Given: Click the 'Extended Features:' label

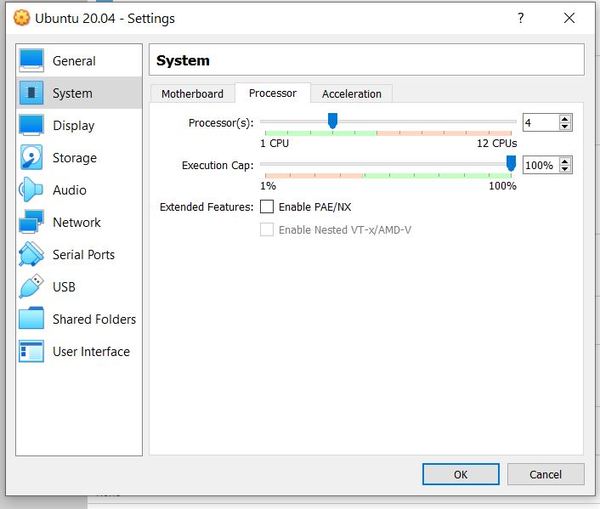Looking at the screenshot, I should [206, 207].
